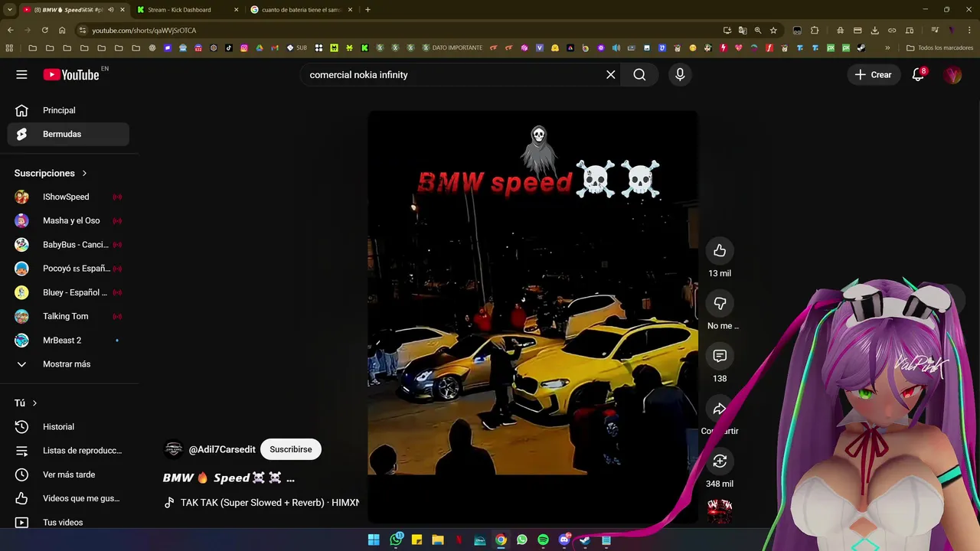
Task: Open the account avatar menu
Action: [x=952, y=74]
